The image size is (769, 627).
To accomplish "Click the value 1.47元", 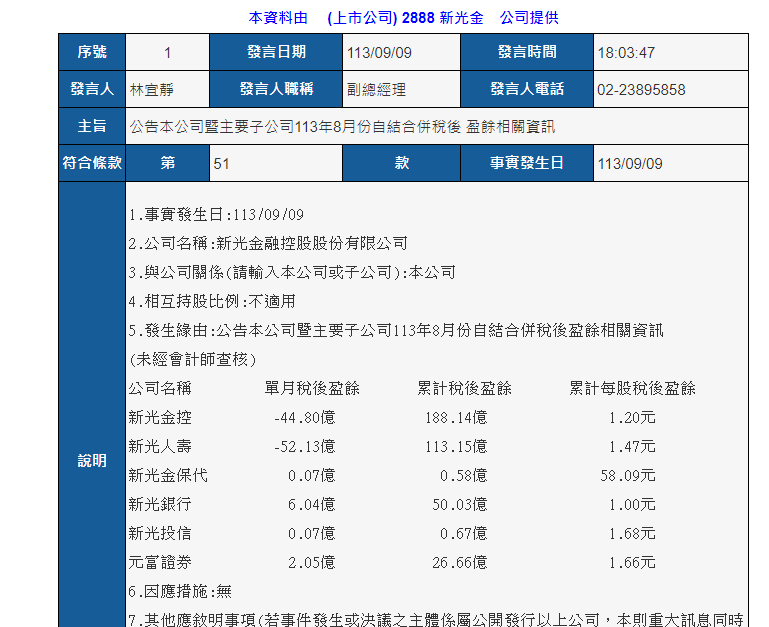I will tap(632, 446).
